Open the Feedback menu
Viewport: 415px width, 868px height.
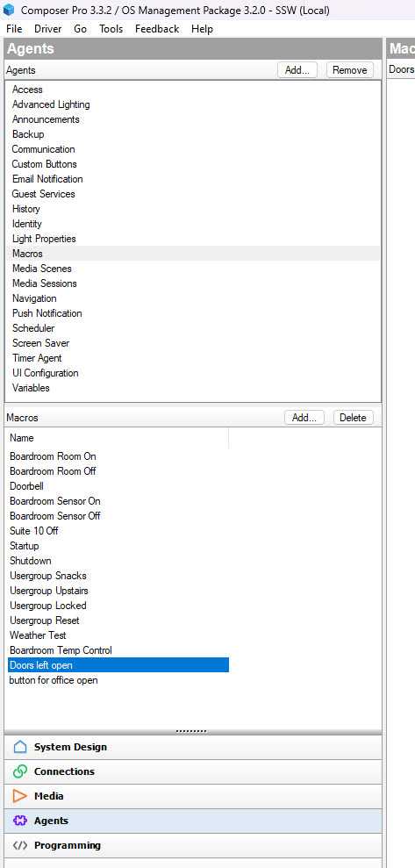(157, 29)
